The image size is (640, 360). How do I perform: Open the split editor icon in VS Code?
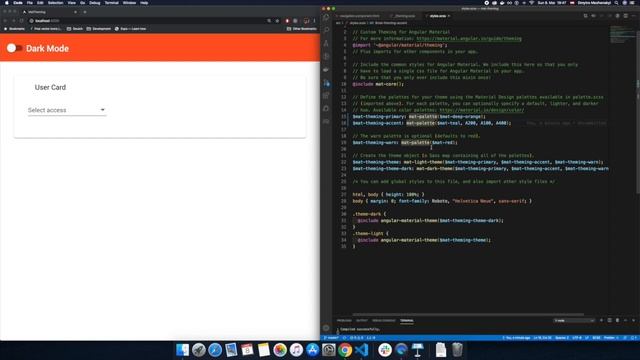point(625,16)
